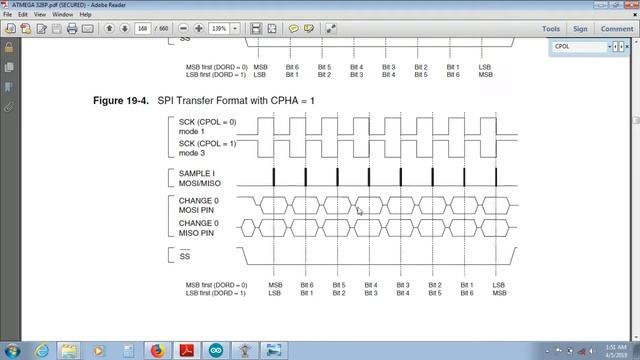Open the Edit menu

click(23, 14)
